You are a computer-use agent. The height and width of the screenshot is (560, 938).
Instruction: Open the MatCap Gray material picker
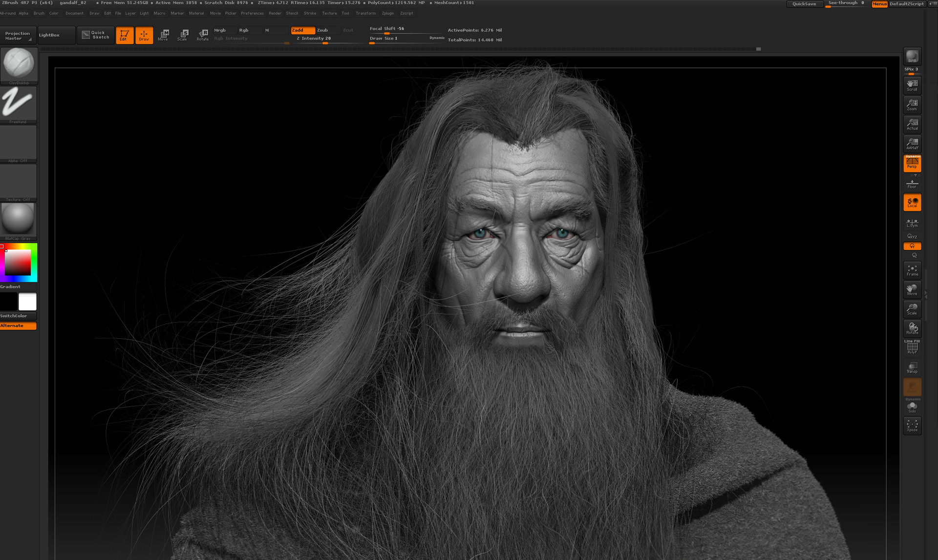[x=19, y=222]
